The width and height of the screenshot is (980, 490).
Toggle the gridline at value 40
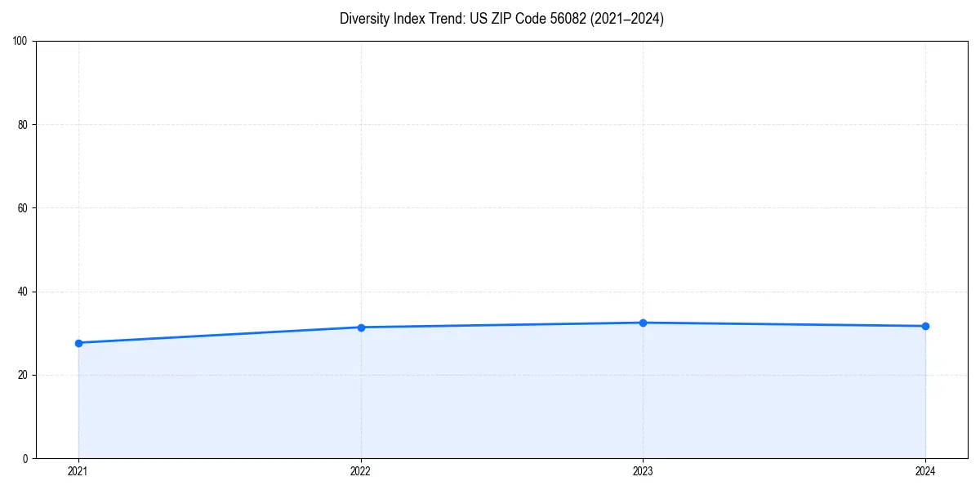pyautogui.click(x=490, y=291)
